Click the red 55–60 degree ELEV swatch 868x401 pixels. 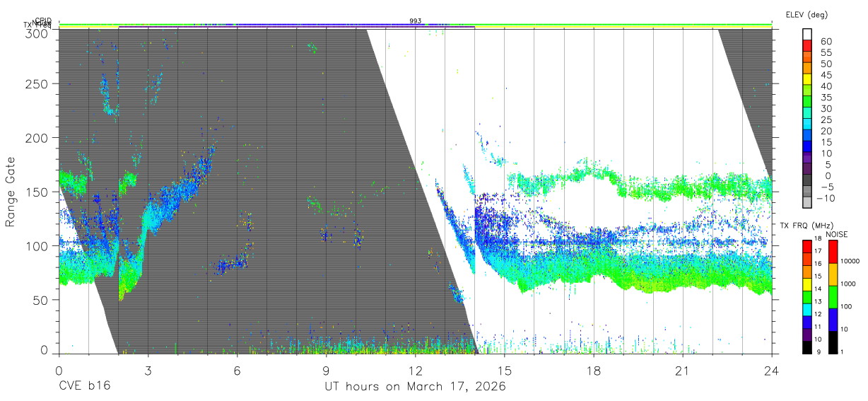(x=808, y=46)
